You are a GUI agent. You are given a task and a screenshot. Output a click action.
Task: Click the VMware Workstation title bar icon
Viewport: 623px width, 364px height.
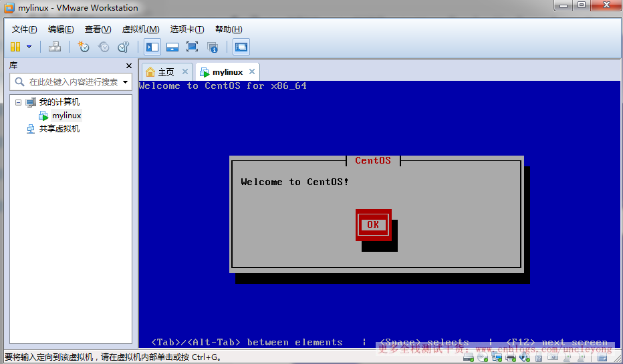click(x=9, y=8)
